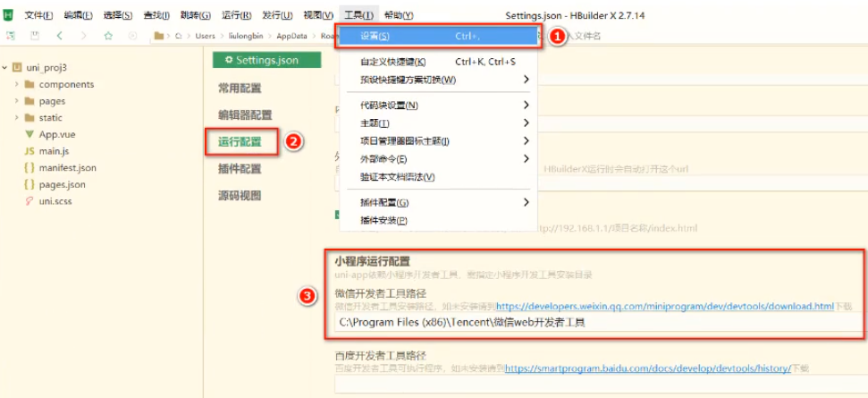Open the 代码块设置(N) submenu
Screen dimensions: 868x398
(x=438, y=106)
